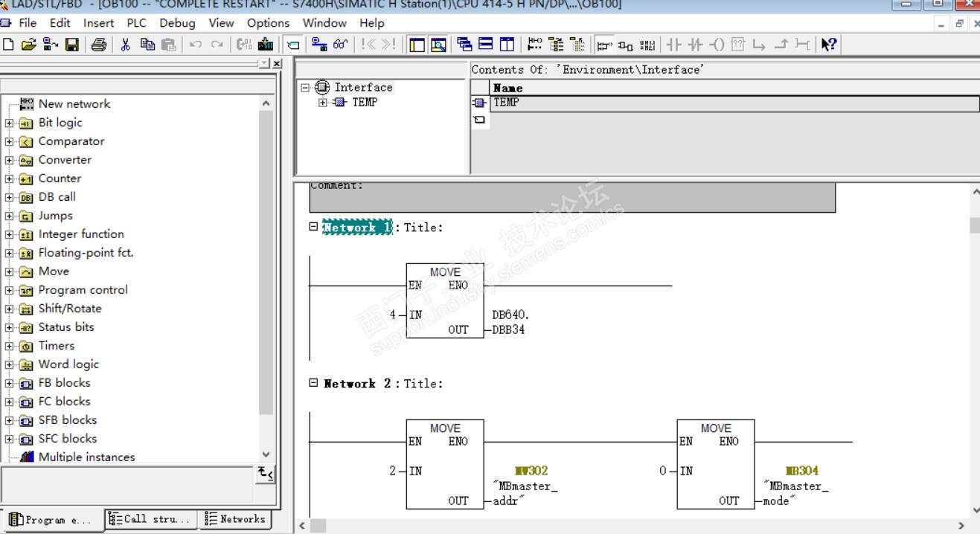Print with the printer toolbar icon
980x534 pixels.
pos(99,45)
